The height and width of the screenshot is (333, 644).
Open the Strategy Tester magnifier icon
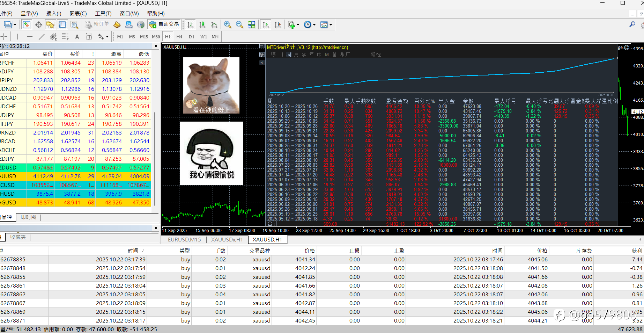coord(74,24)
